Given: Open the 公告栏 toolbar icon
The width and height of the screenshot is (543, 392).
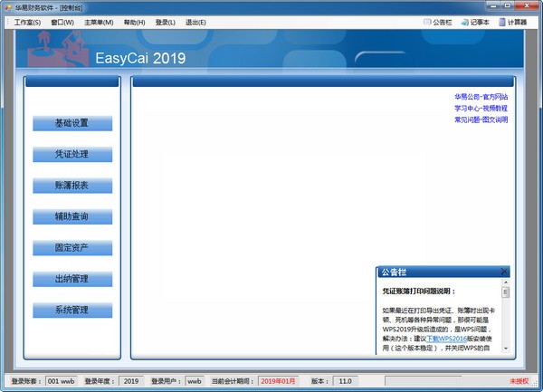Looking at the screenshot, I should point(438,22).
